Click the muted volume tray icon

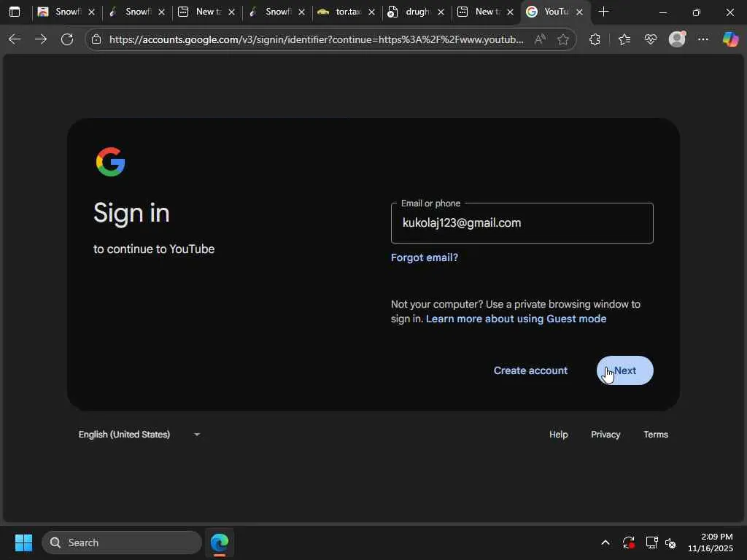click(671, 542)
